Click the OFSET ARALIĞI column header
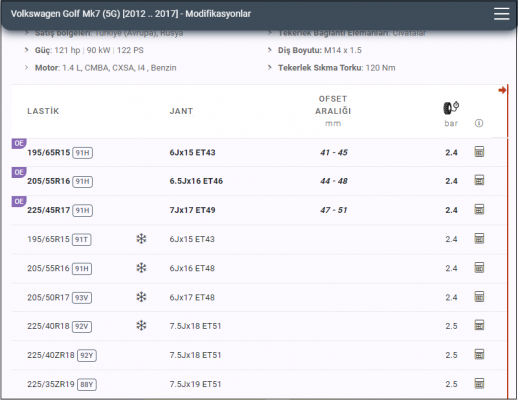 (x=333, y=105)
